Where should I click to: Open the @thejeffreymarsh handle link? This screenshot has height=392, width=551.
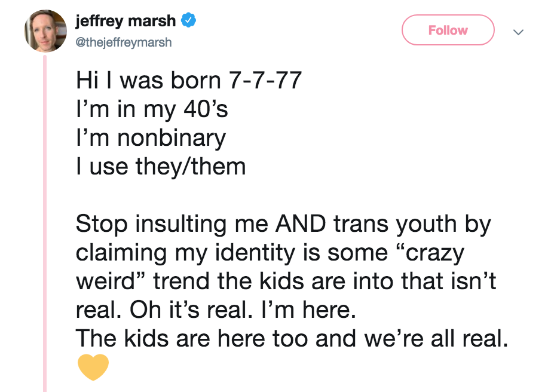[x=124, y=42]
